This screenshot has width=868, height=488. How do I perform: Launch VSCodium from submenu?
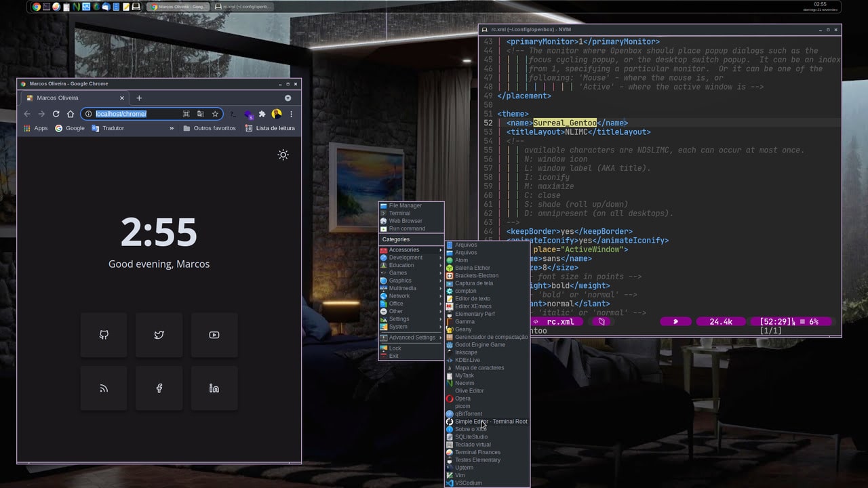(487, 483)
